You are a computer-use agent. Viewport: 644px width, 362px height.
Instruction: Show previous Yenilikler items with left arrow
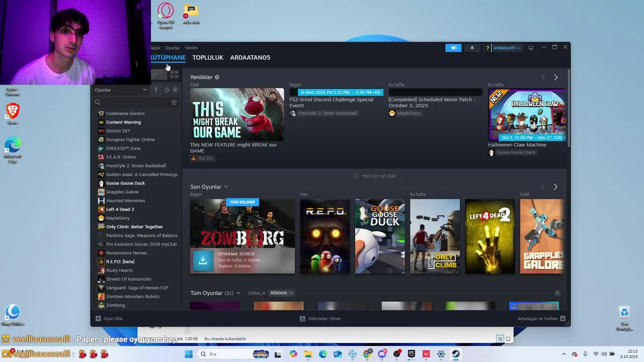pos(543,77)
